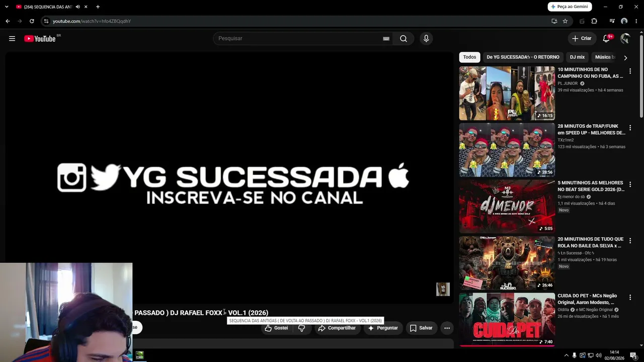Open the on-screen keyboard in search box
This screenshot has height=362, width=644.
(386, 39)
